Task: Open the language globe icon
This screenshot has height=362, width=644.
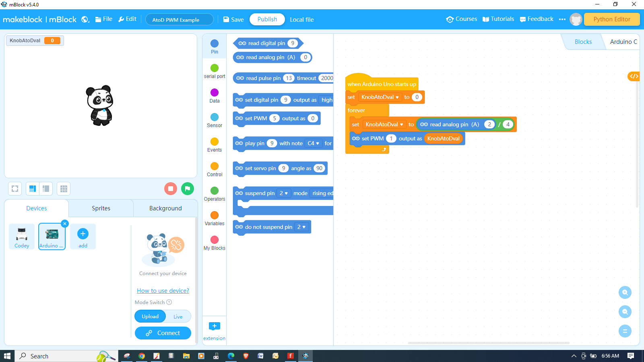Action: (x=85, y=19)
